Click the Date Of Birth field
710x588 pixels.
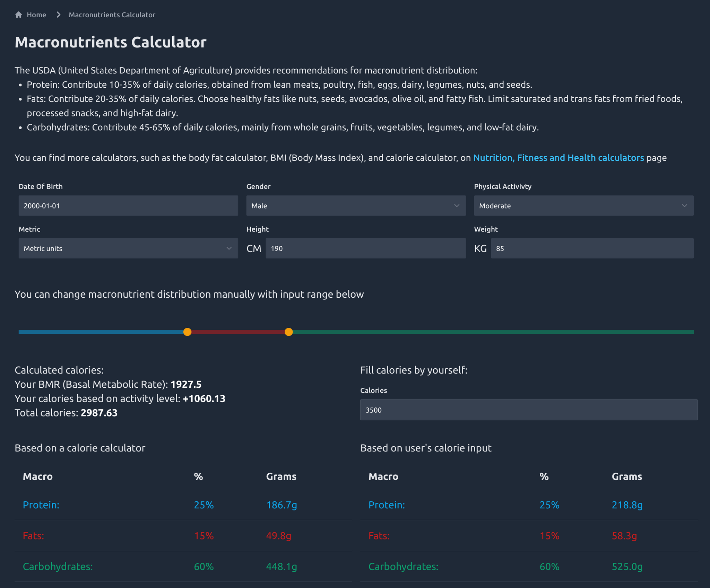pyautogui.click(x=128, y=205)
